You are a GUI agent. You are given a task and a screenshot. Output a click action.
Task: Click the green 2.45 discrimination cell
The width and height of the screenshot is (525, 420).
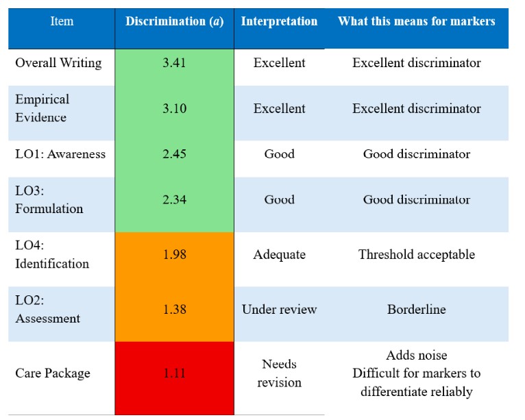pyautogui.click(x=175, y=159)
